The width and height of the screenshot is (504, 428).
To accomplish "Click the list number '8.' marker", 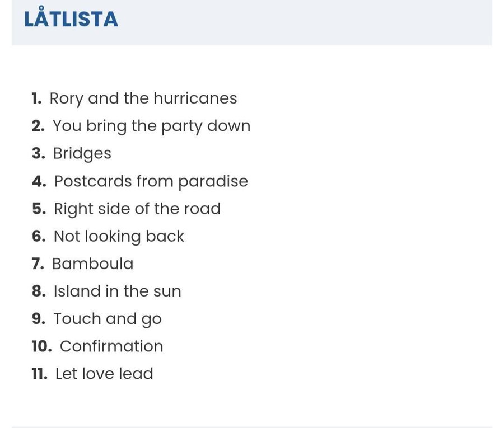I will pos(39,291).
